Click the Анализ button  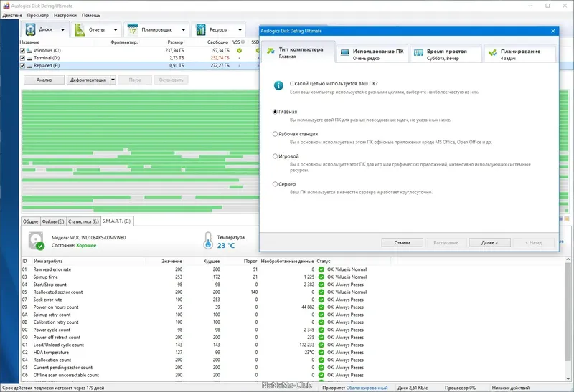44,80
